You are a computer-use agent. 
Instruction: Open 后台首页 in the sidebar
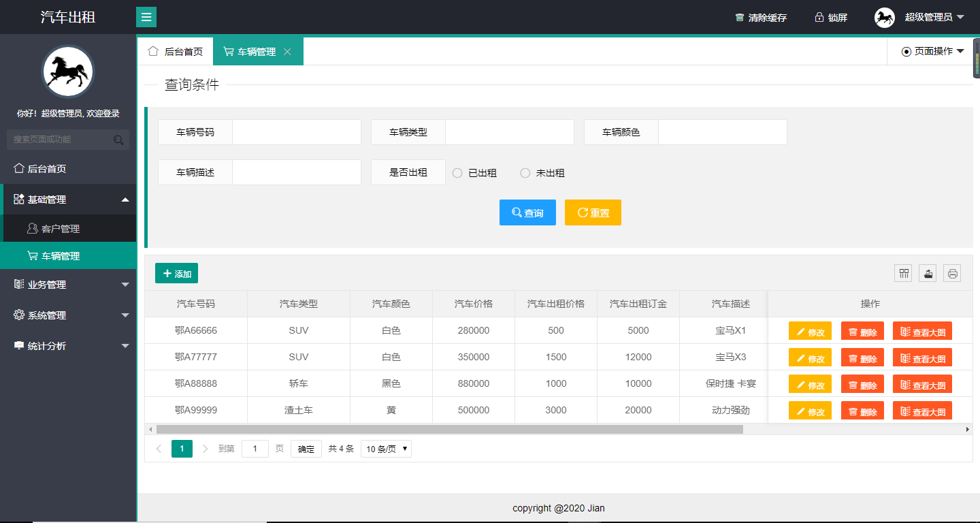[68, 169]
